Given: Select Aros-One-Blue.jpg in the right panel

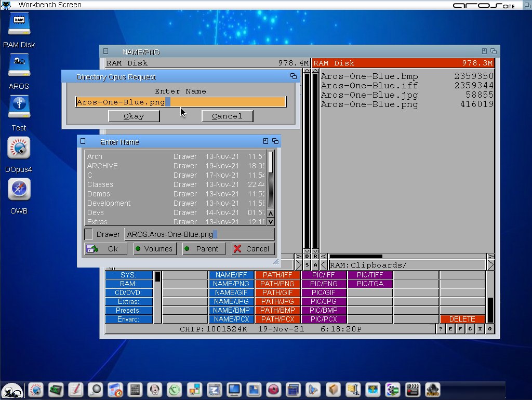Looking at the screenshot, I should point(369,95).
